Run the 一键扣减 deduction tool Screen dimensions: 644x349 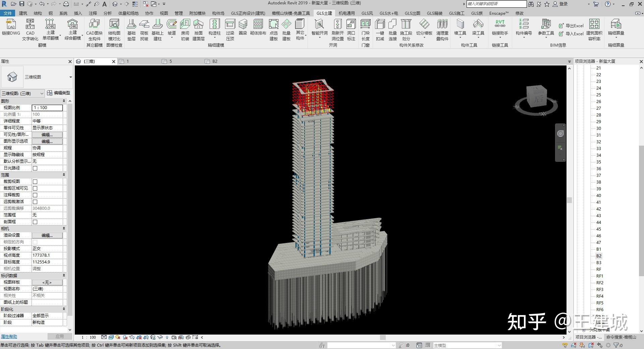tap(380, 30)
